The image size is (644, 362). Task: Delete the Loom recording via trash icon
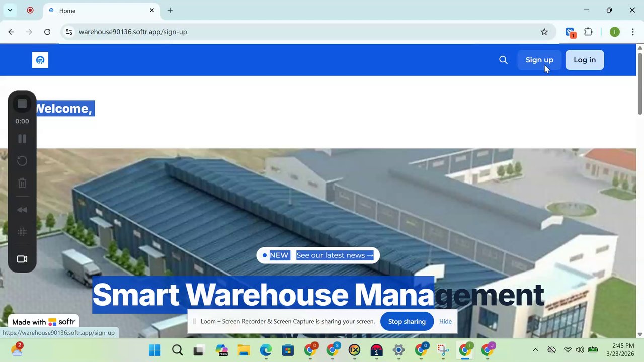22,183
